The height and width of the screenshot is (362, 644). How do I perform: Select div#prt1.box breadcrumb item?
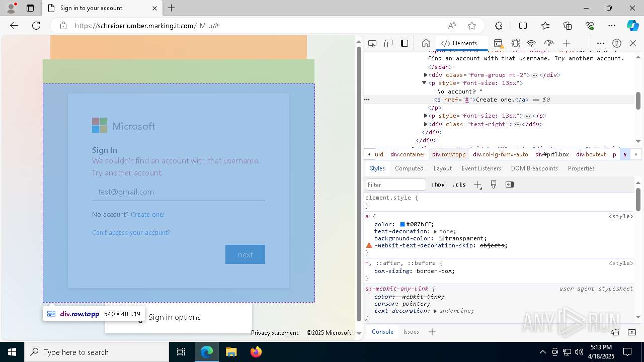(552, 154)
